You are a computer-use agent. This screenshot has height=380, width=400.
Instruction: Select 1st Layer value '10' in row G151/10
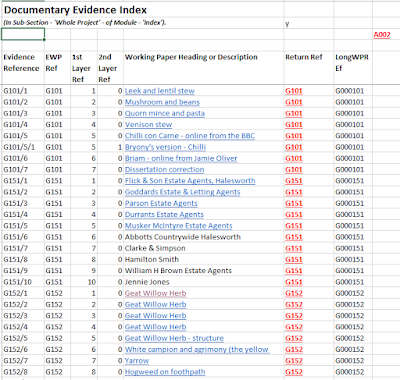click(84, 282)
